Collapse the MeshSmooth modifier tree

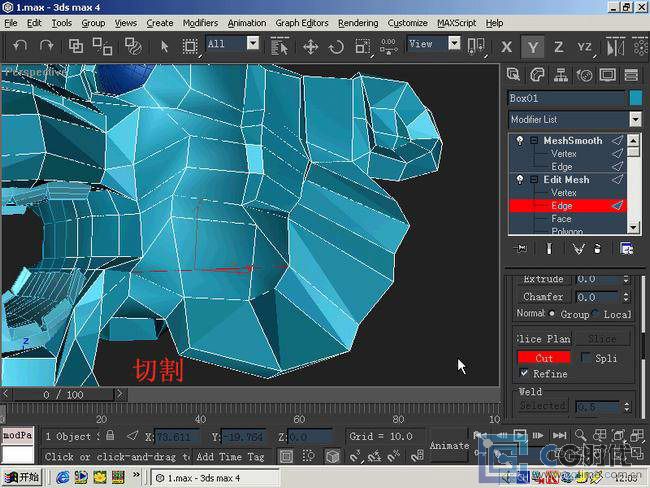click(x=534, y=141)
